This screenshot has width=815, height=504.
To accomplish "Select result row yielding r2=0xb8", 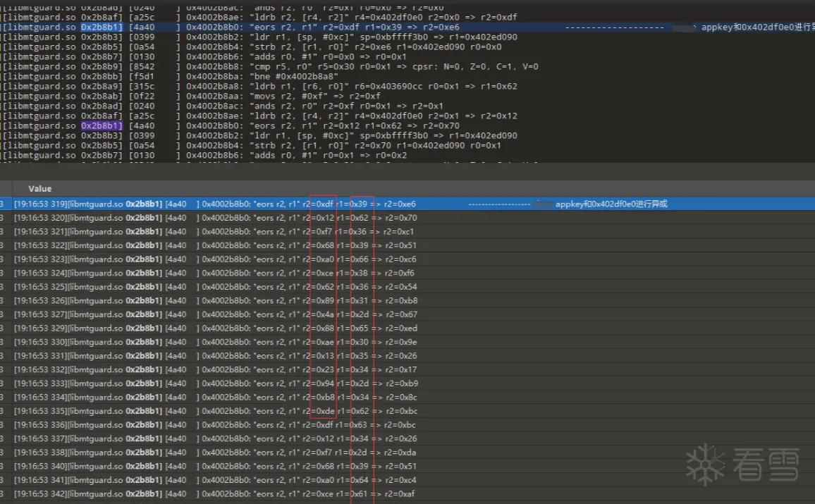I will tap(407, 300).
